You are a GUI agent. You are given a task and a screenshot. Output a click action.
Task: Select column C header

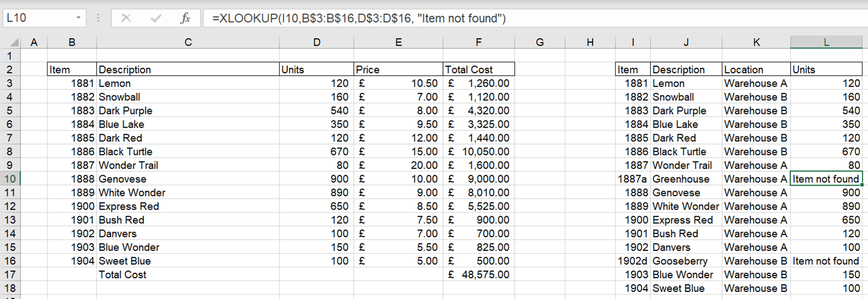pyautogui.click(x=188, y=42)
